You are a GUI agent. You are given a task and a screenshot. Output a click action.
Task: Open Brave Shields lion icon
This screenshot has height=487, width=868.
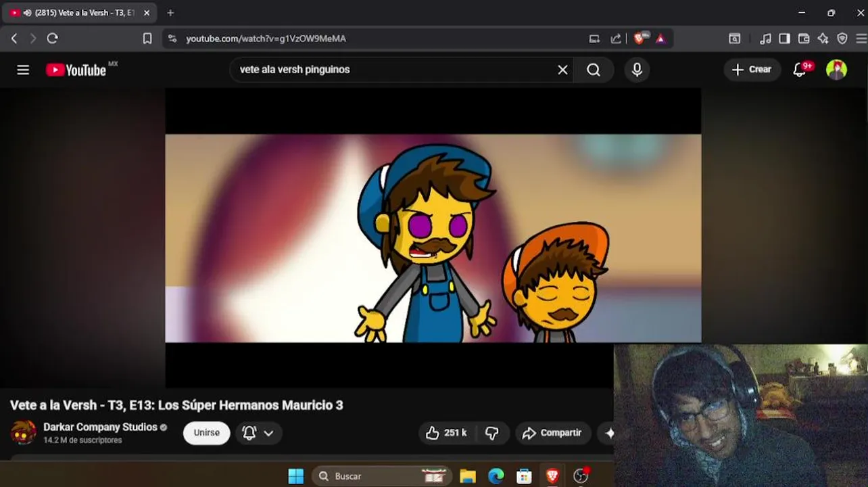(640, 39)
